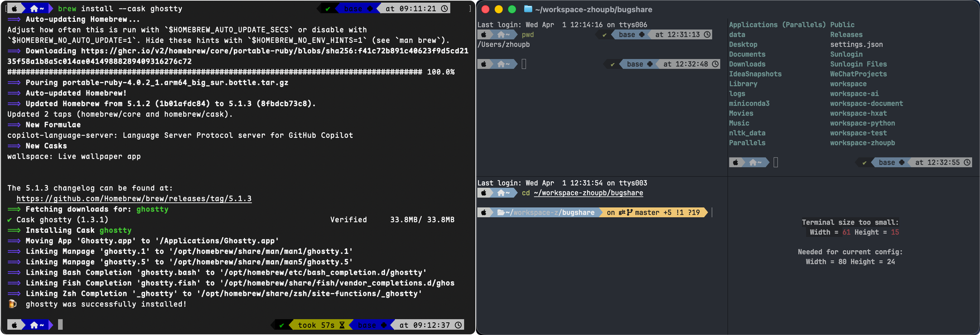Click the green zoom button of the right window

[512, 9]
